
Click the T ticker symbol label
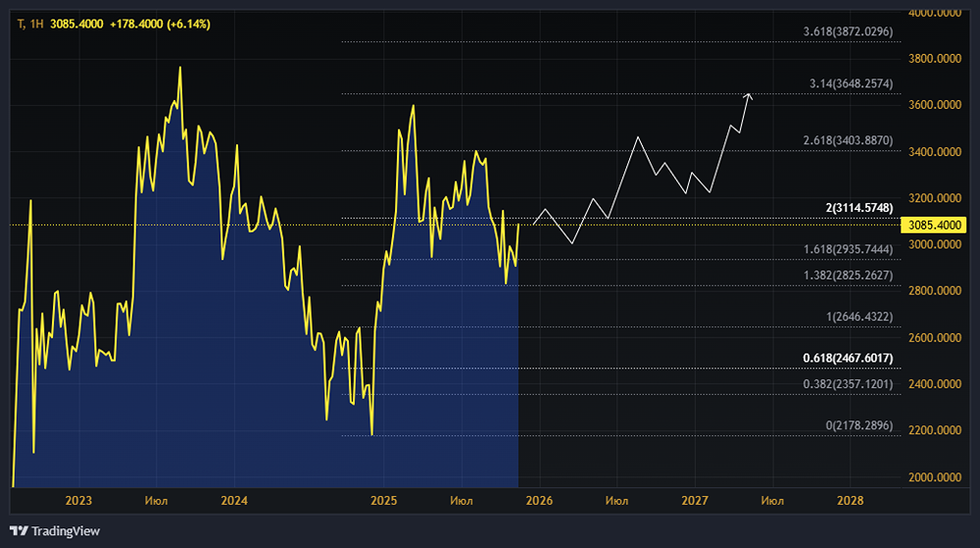(x=21, y=25)
